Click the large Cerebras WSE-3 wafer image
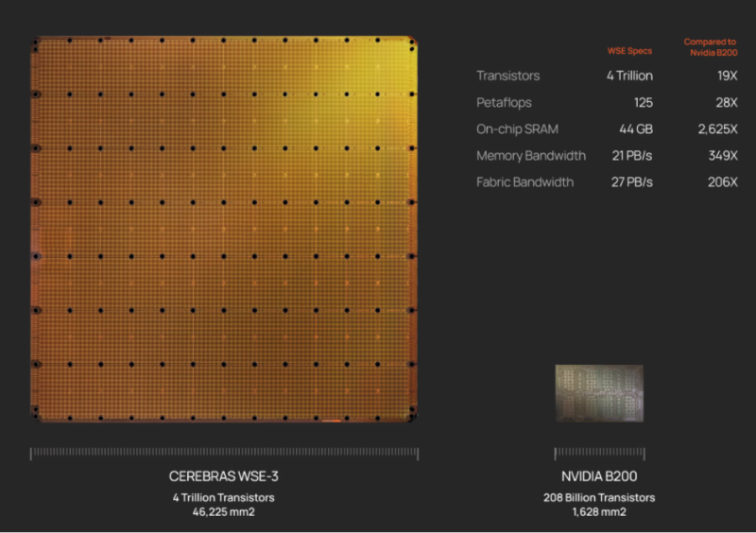 (x=224, y=229)
